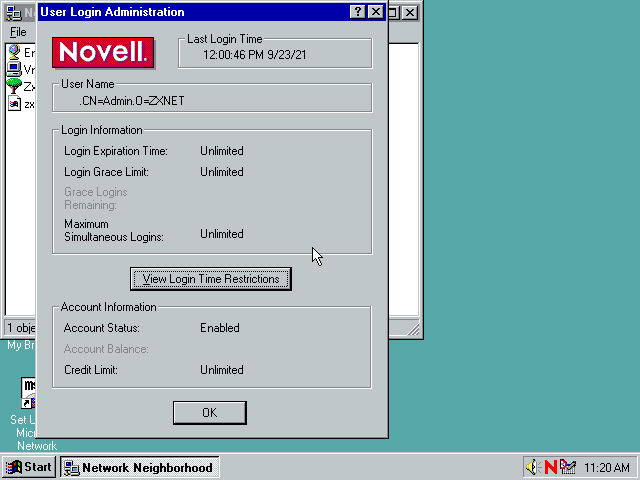The width and height of the screenshot is (640, 480).
Task: Open the red Novell N tray icon
Action: coord(551,467)
